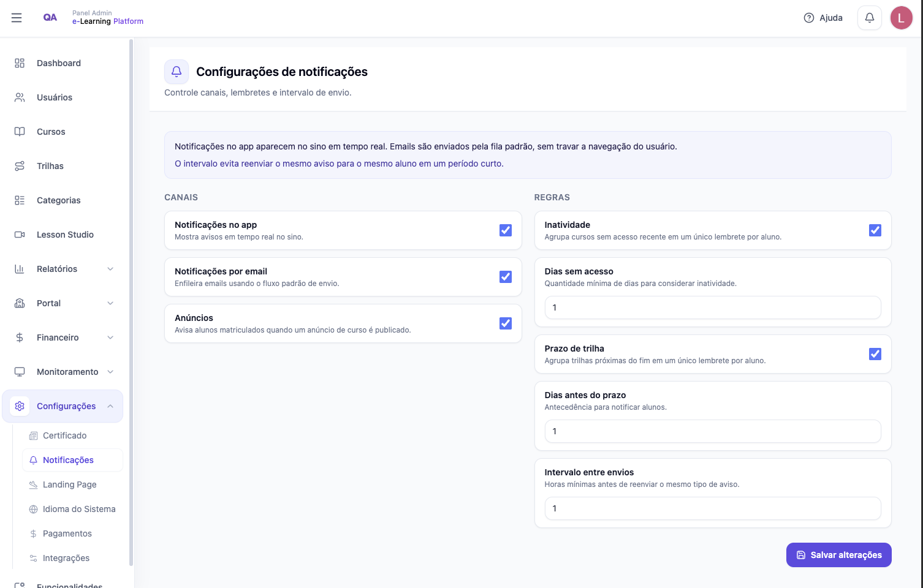
Task: Toggle the hamburger sidebar menu icon
Action: point(17,18)
